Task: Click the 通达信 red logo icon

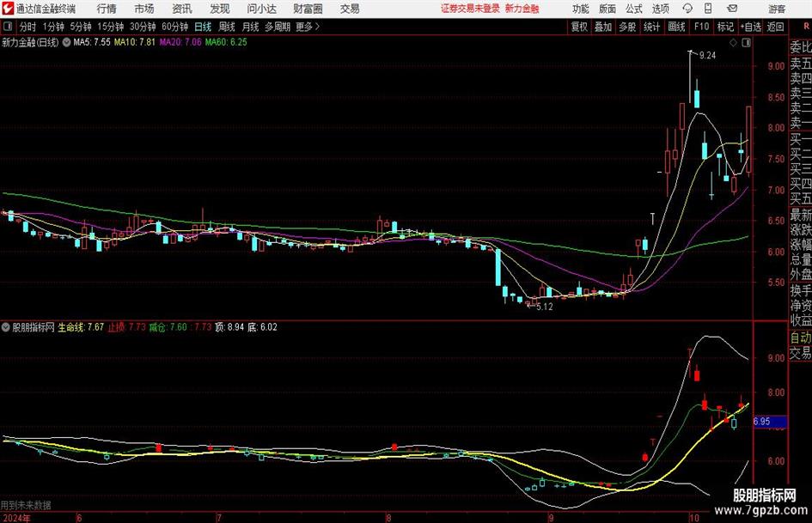Action: tap(8, 9)
